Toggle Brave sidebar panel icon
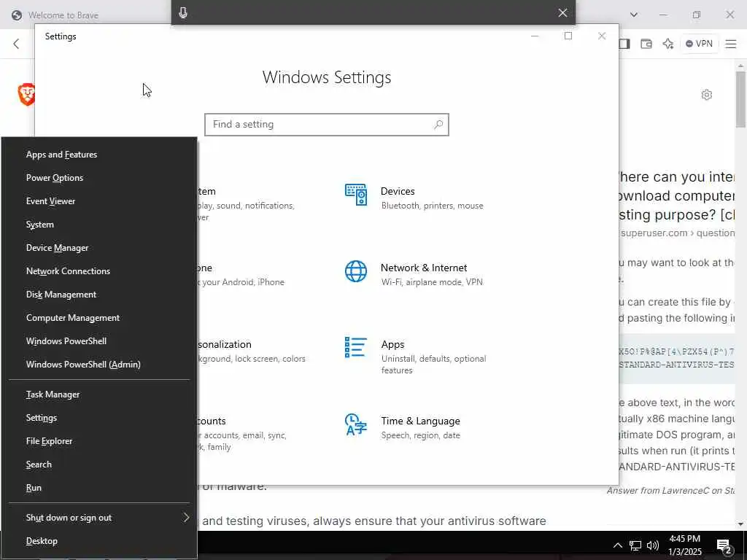Viewport: 747px width, 560px height. point(624,44)
